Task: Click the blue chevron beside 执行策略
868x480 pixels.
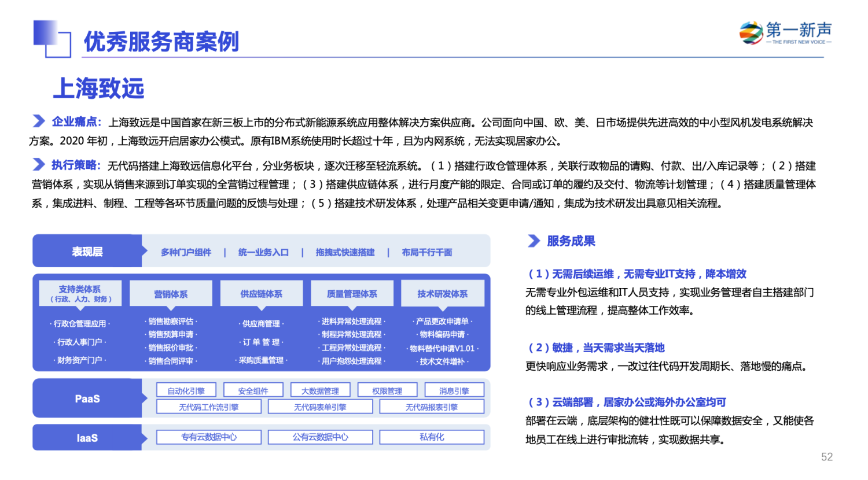Action: click(x=38, y=164)
